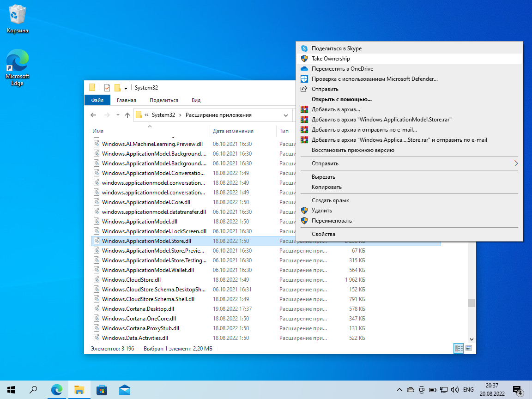The width and height of the screenshot is (532, 399).
Task: Open the Файл tab
Action: 97,100
